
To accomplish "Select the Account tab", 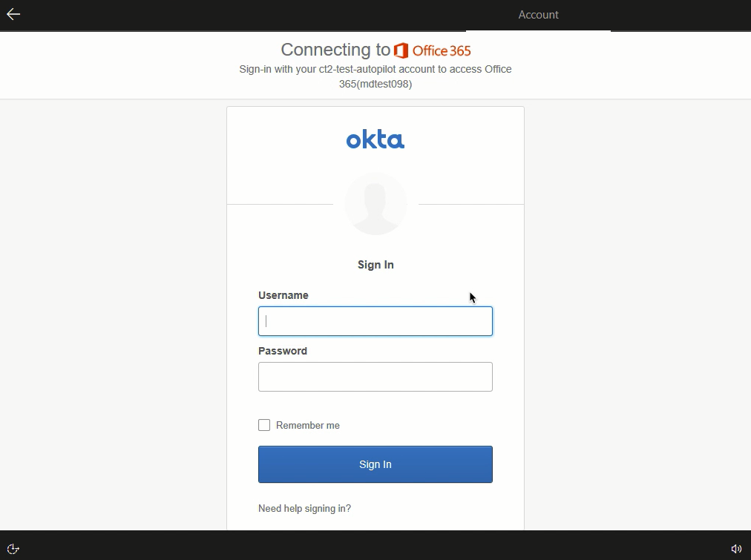I will (538, 15).
